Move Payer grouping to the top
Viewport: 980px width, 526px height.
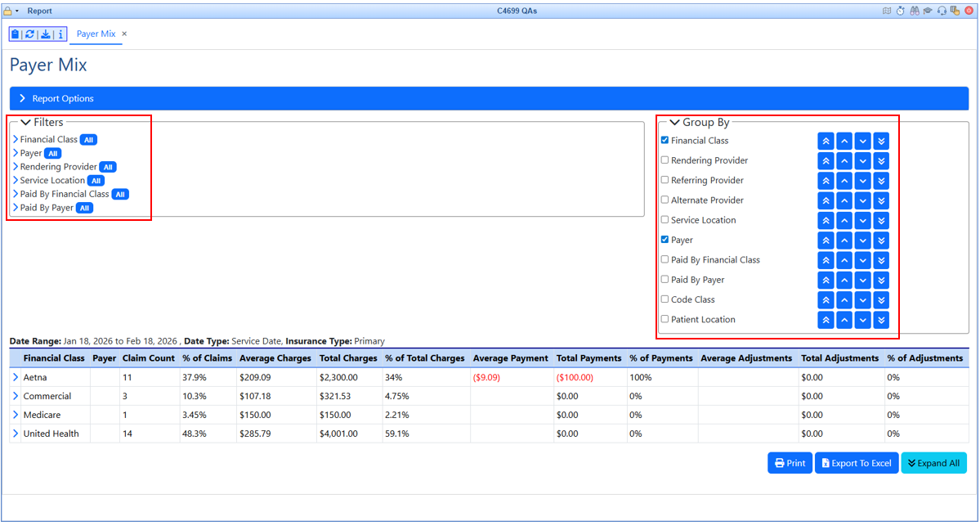click(826, 241)
